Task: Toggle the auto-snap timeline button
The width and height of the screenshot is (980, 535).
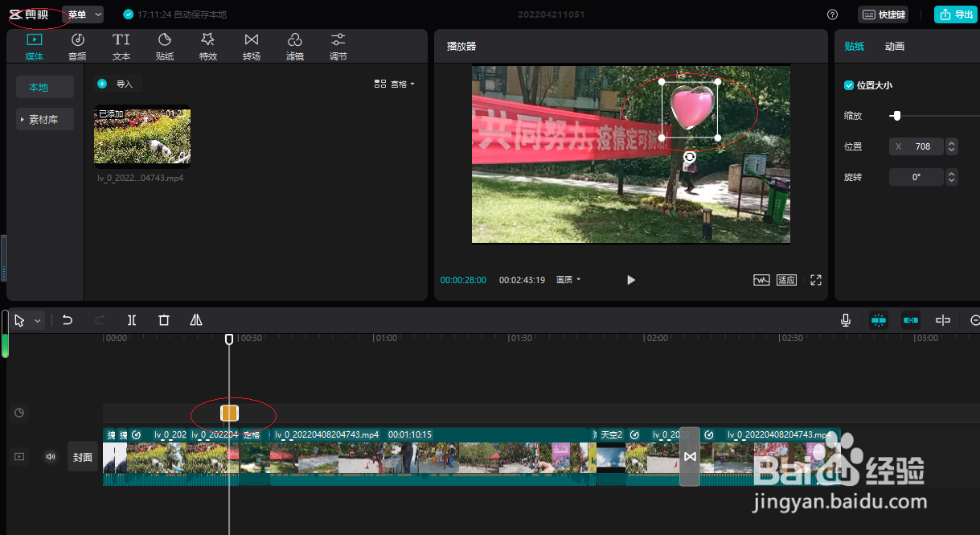Action: click(878, 320)
